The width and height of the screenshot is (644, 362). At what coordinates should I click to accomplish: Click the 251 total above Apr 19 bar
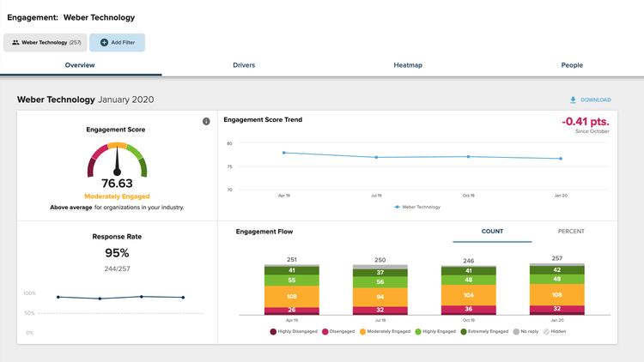[292, 259]
